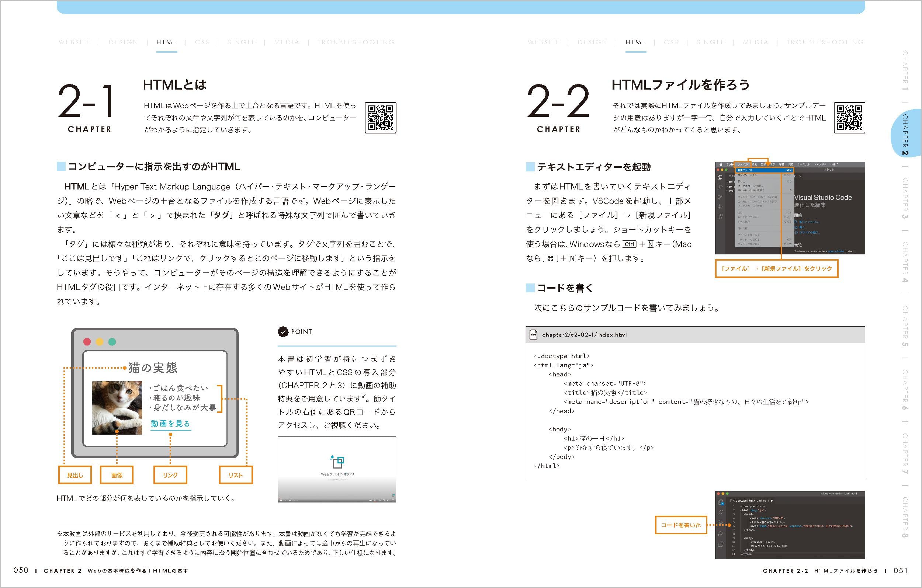
Task: Click the 動画を見る link in the cat illustration
Action: (170, 423)
